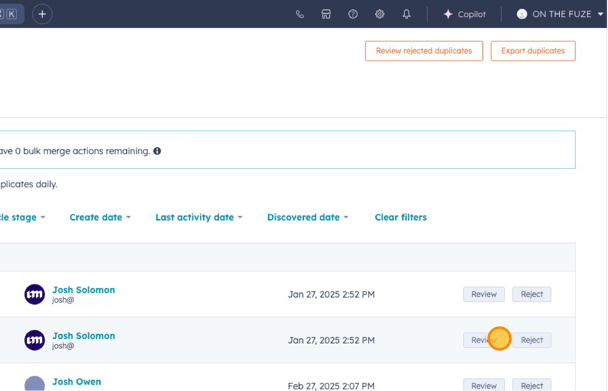Click first row date Jan 27, 2025 2:52 PM
The image size is (608, 391).
point(331,294)
